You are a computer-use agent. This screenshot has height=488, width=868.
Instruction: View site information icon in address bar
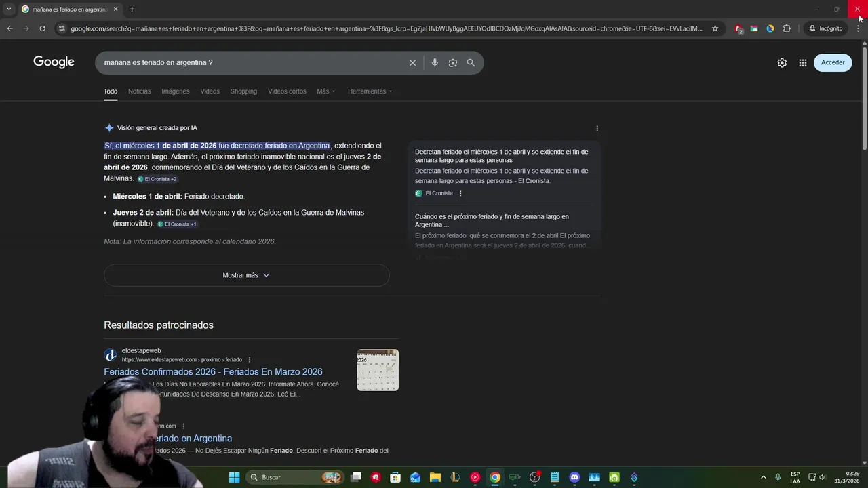(62, 28)
